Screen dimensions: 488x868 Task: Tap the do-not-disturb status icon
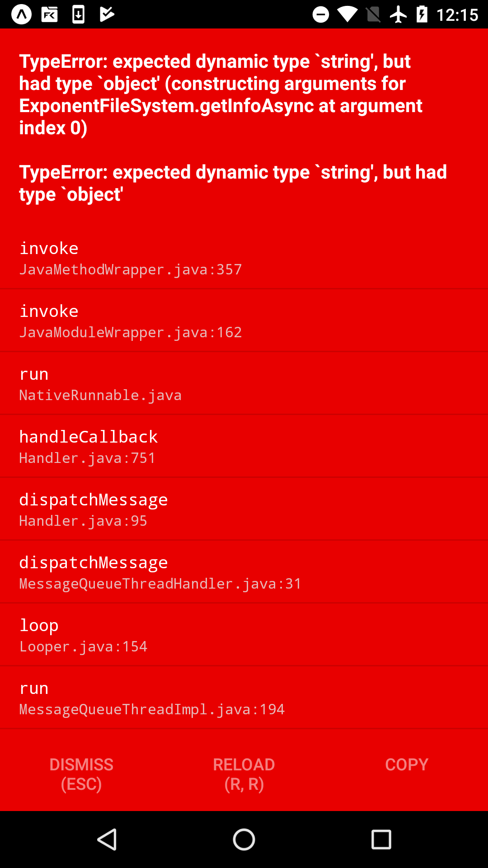point(321,14)
